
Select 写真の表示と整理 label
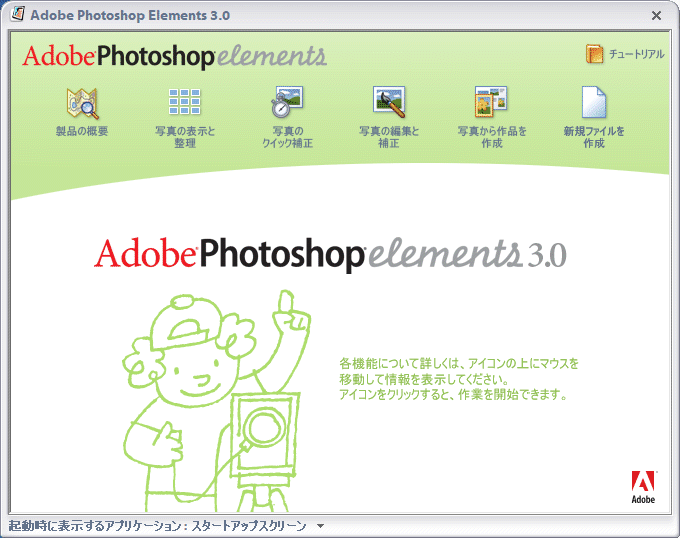(185, 137)
